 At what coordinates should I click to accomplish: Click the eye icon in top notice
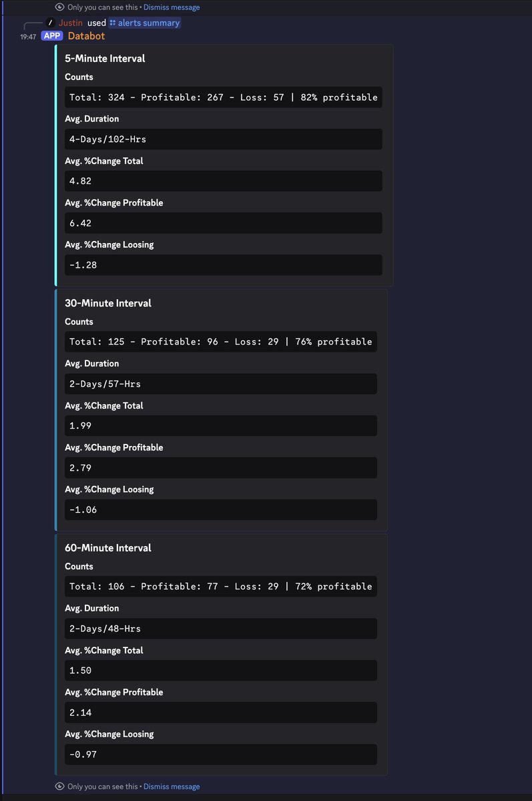pos(60,7)
